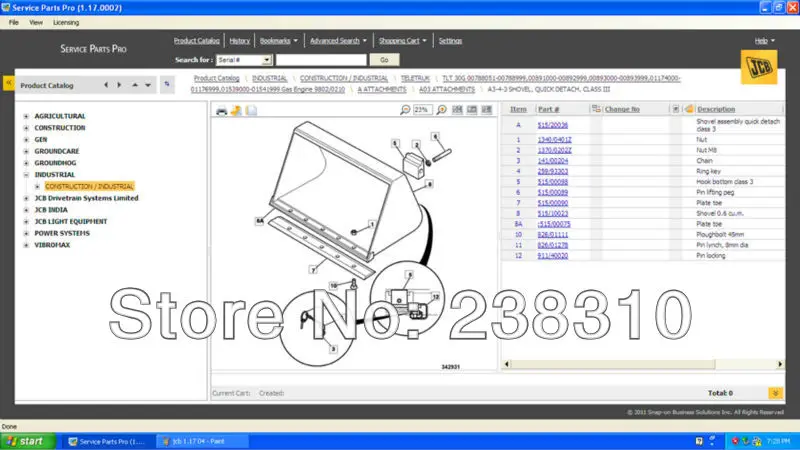Click the History nav link

click(x=239, y=41)
